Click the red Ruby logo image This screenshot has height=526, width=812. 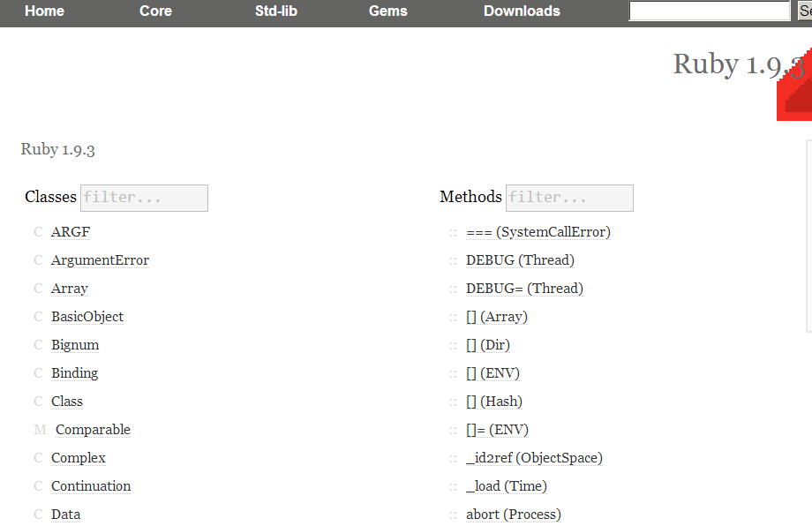pyautogui.click(x=794, y=85)
